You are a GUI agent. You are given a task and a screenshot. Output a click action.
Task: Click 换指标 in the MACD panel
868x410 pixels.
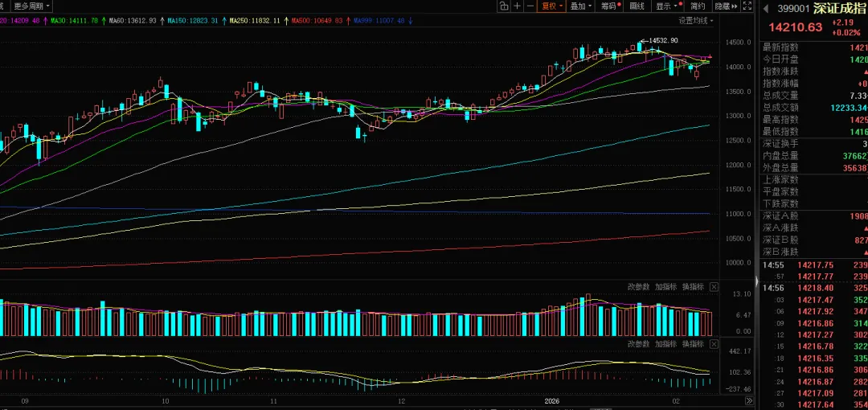pyautogui.click(x=693, y=343)
